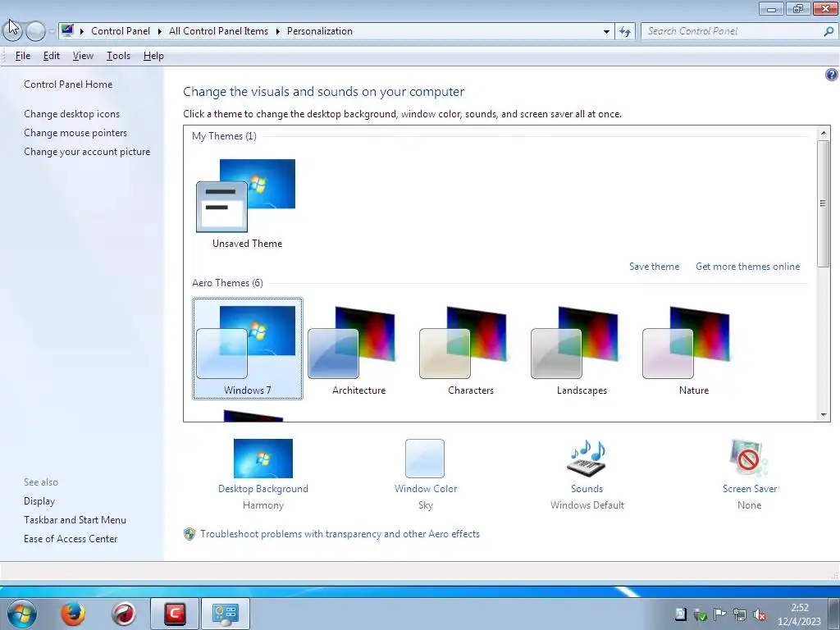Viewport: 840px width, 630px height.
Task: Open the Desktop Background icon
Action: [263, 458]
